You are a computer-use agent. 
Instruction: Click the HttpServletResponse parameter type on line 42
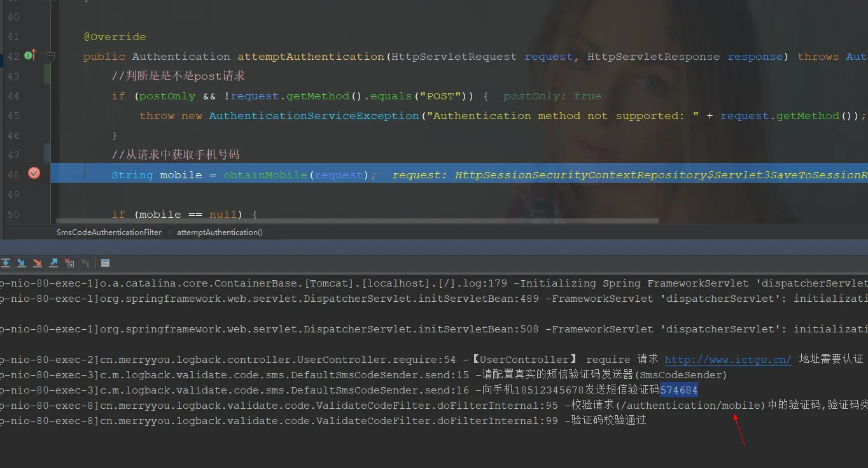654,57
